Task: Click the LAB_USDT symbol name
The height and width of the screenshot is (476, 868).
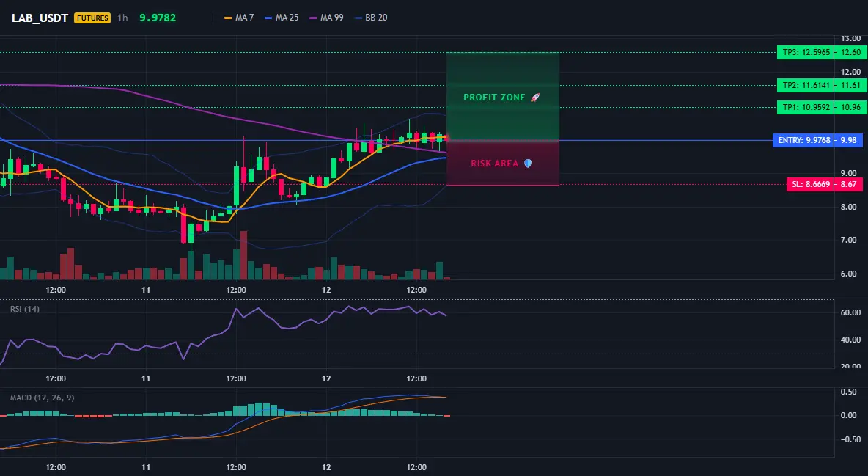Action: tap(40, 18)
